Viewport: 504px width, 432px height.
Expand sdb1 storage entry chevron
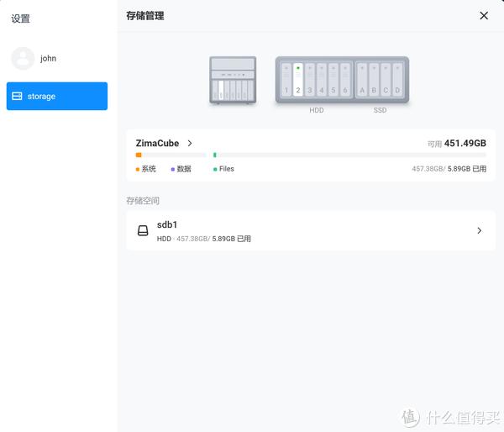480,230
